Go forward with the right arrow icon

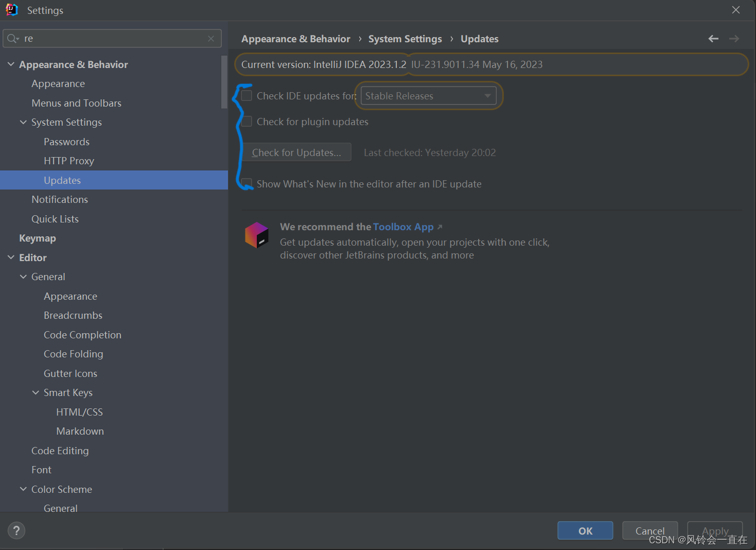click(734, 39)
